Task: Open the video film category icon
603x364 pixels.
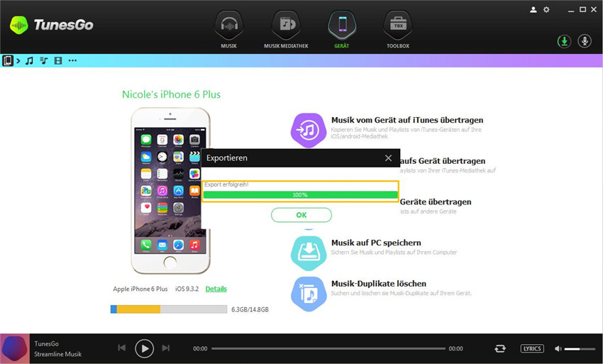Action: click(x=58, y=60)
